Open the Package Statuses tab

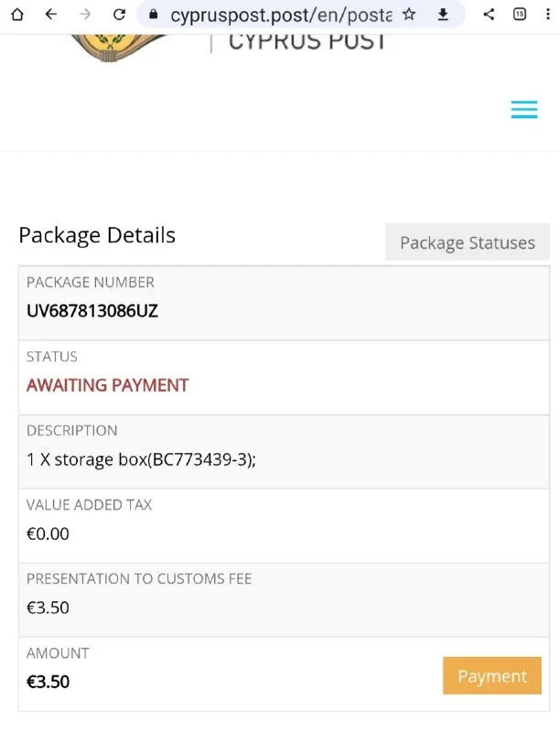pyautogui.click(x=467, y=242)
